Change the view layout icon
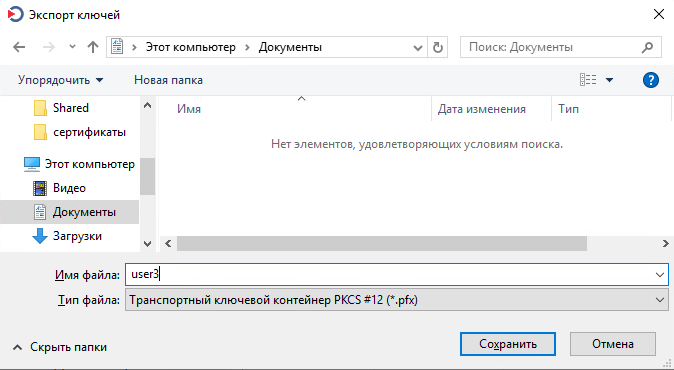674x370 pixels. (x=588, y=80)
